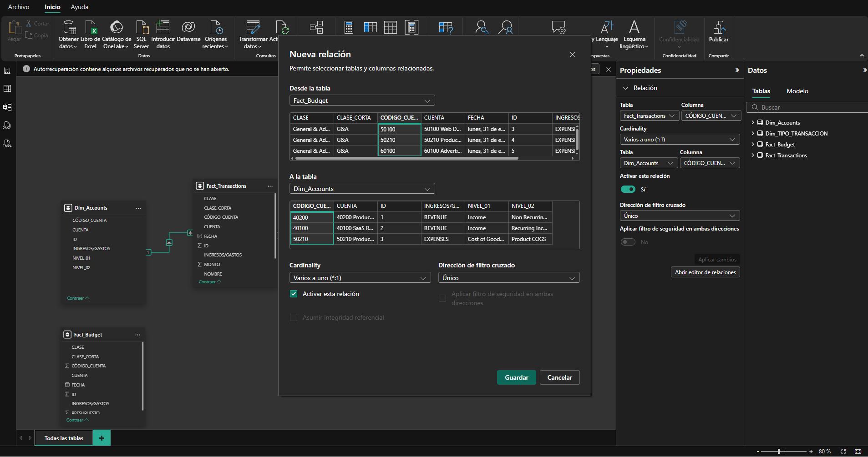Click the Q&A setup speech-bubble icon
This screenshot has width=868, height=457.
pos(558,28)
